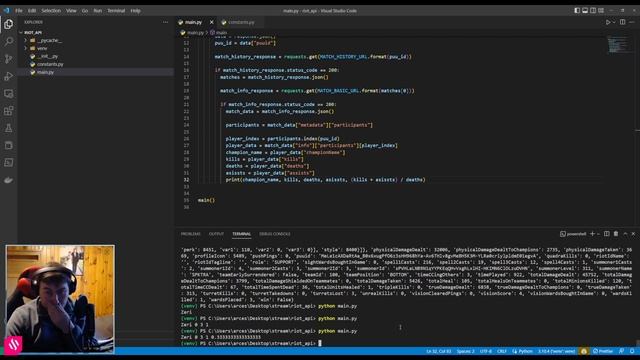Close the main.py editor tab

pyautogui.click(x=211, y=22)
